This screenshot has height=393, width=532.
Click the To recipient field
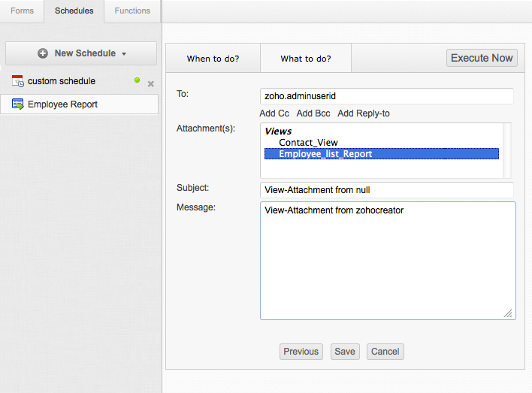tap(386, 96)
